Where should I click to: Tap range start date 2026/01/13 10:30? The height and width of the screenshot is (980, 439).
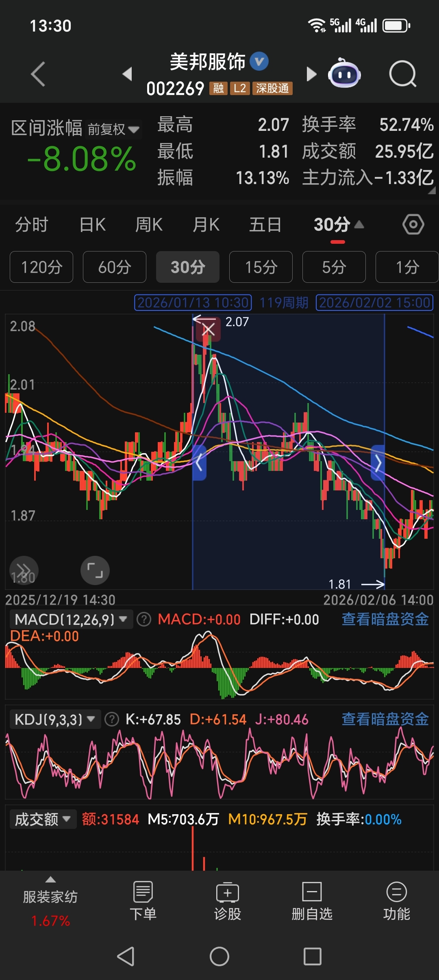(193, 303)
